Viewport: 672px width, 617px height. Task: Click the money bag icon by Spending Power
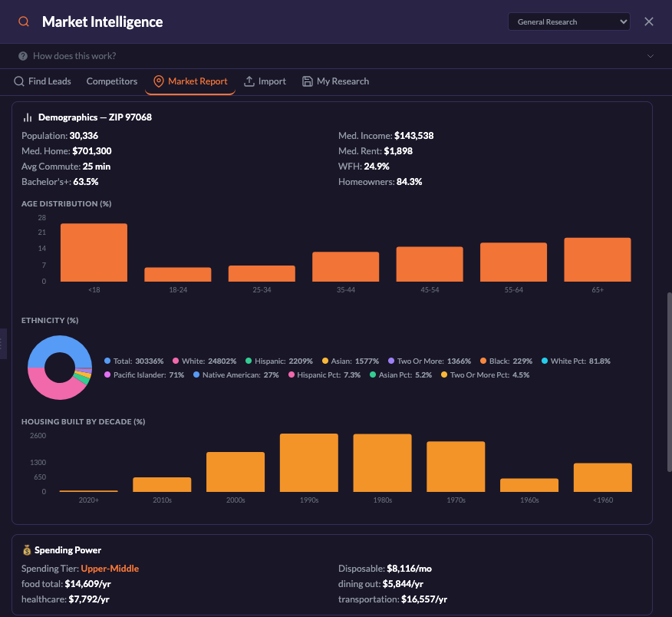tap(27, 550)
